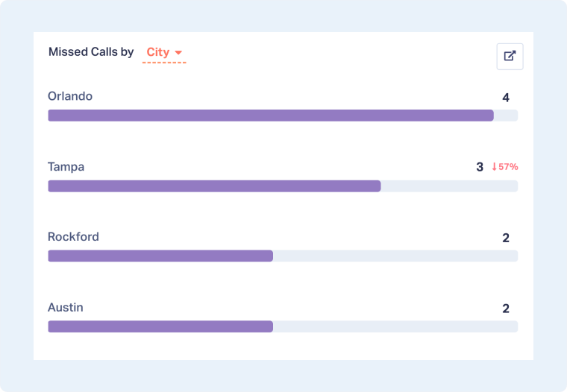Screen dimensions: 567x392
Task: Click the unfilled track of Austin's bar
Action: (395, 326)
